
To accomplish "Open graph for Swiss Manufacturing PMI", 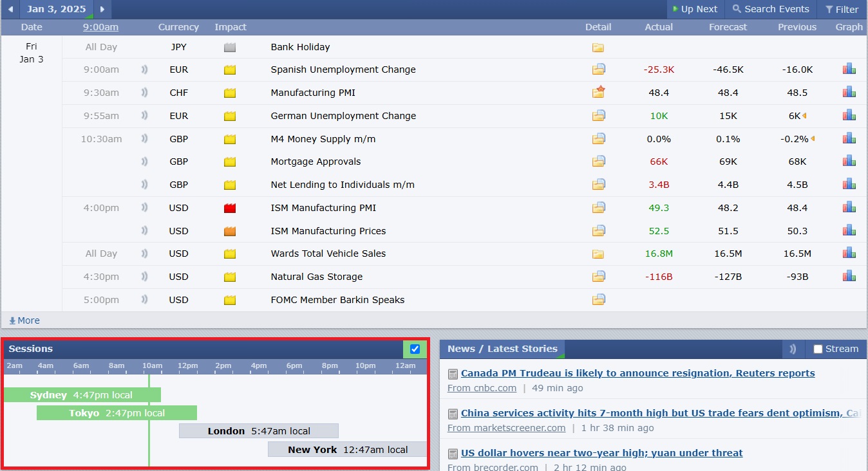I will click(x=849, y=92).
